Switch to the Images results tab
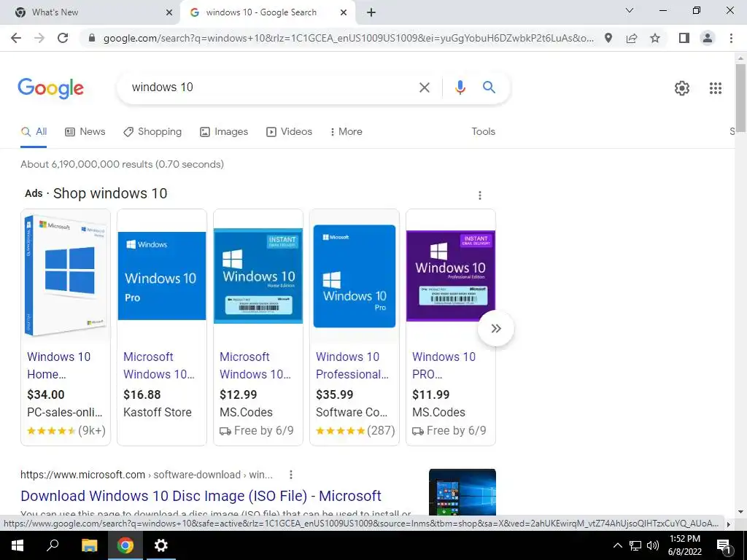747x560 pixels. click(x=223, y=132)
